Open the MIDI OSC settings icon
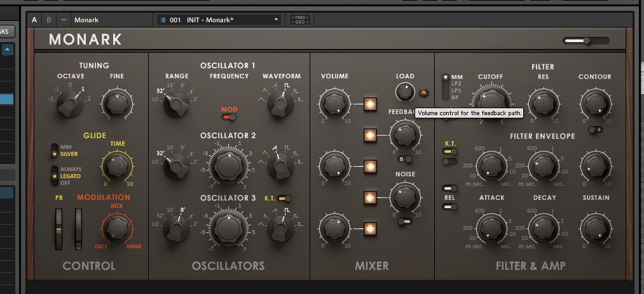Image resolution: width=644 pixels, height=294 pixels. (x=300, y=20)
